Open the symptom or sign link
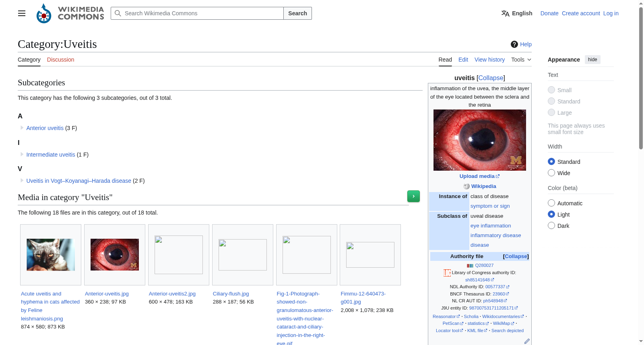This screenshot has width=644, height=345. coord(490,206)
